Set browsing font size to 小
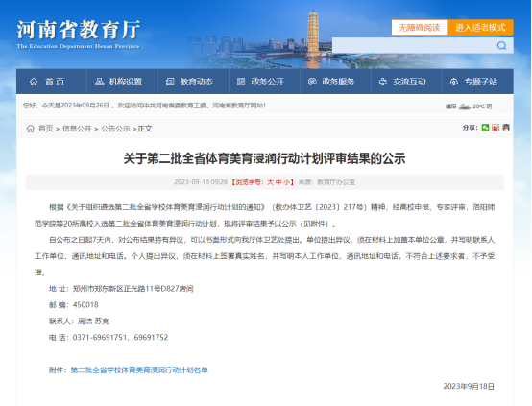Image resolution: width=532 pixels, height=406 pixels. coord(287,182)
